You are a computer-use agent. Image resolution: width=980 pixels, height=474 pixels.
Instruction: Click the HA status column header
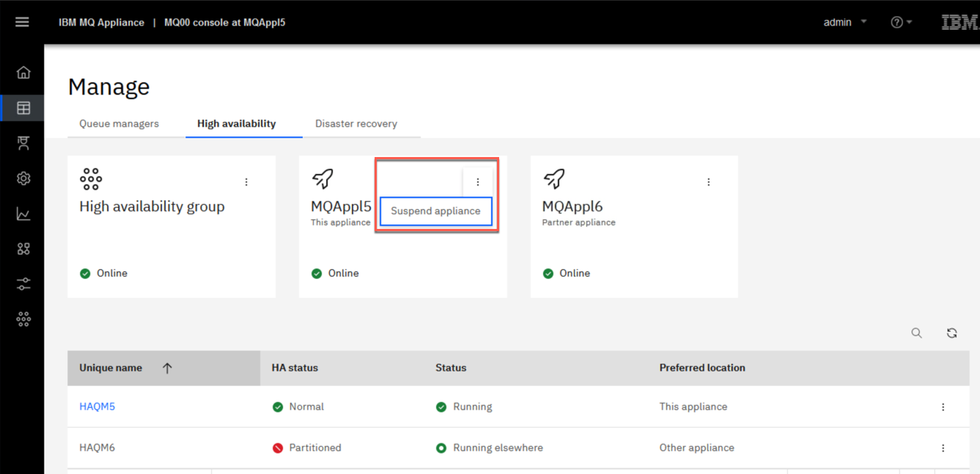pyautogui.click(x=295, y=368)
